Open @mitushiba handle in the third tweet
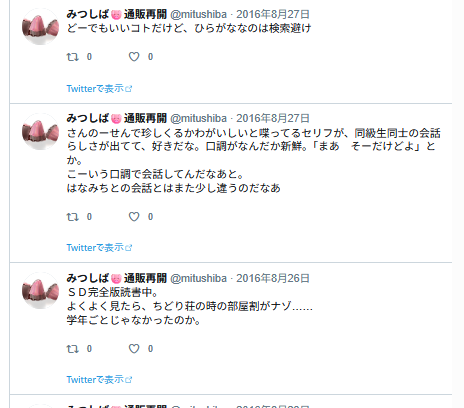The width and height of the screenshot is (464, 408). [198, 278]
